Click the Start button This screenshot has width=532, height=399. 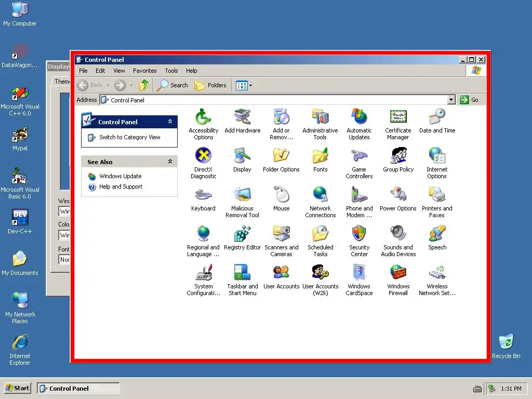[18, 388]
